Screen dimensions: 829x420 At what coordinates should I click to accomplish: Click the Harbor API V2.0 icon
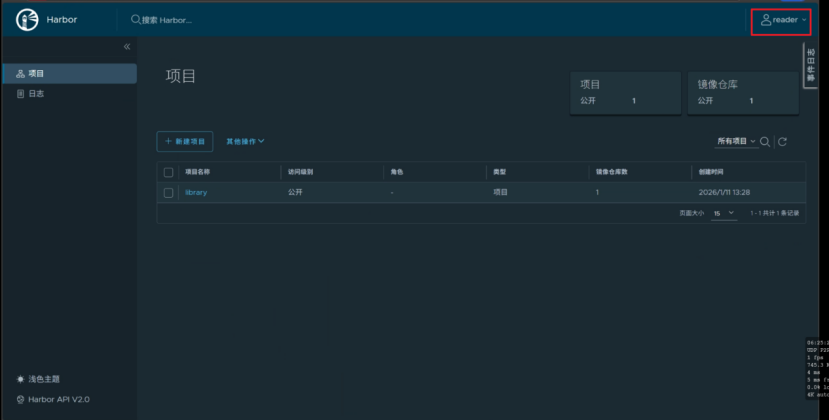click(x=20, y=399)
